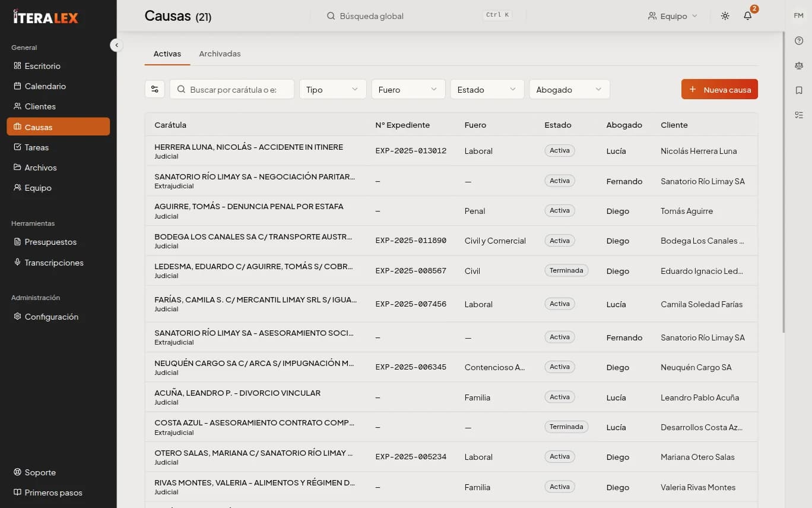Open the Fuero filter dropdown
The height and width of the screenshot is (508, 812).
(408, 89)
